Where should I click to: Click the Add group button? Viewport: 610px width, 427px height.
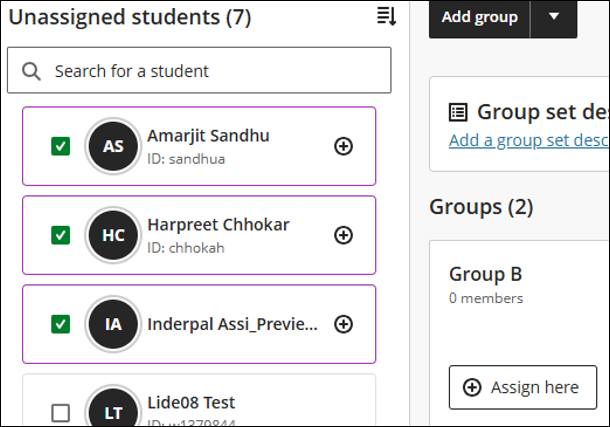point(480,17)
